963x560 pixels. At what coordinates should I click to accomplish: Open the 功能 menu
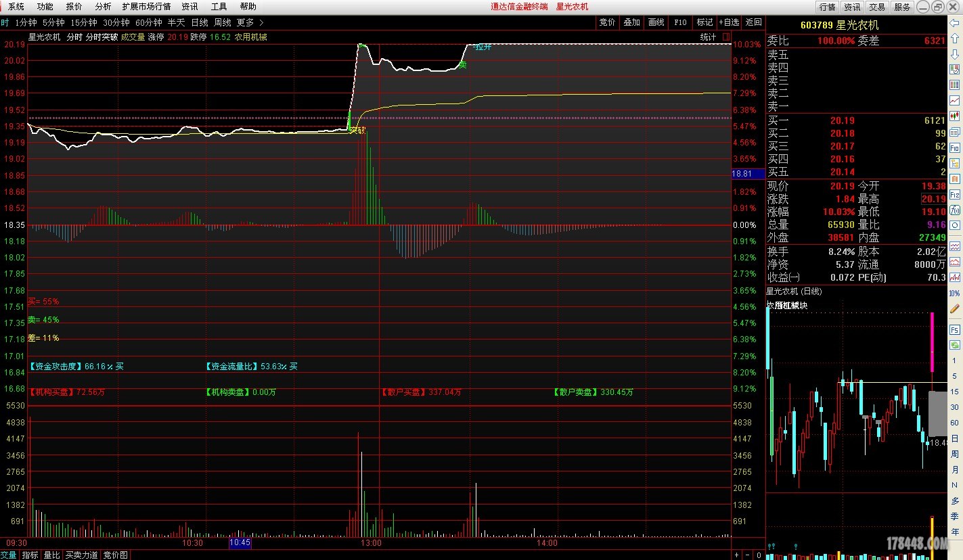click(x=45, y=7)
